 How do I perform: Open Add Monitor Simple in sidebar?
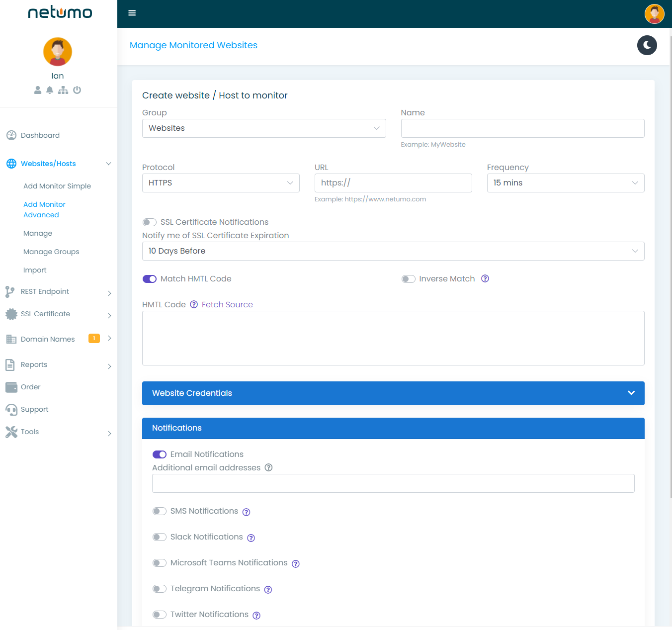[57, 186]
